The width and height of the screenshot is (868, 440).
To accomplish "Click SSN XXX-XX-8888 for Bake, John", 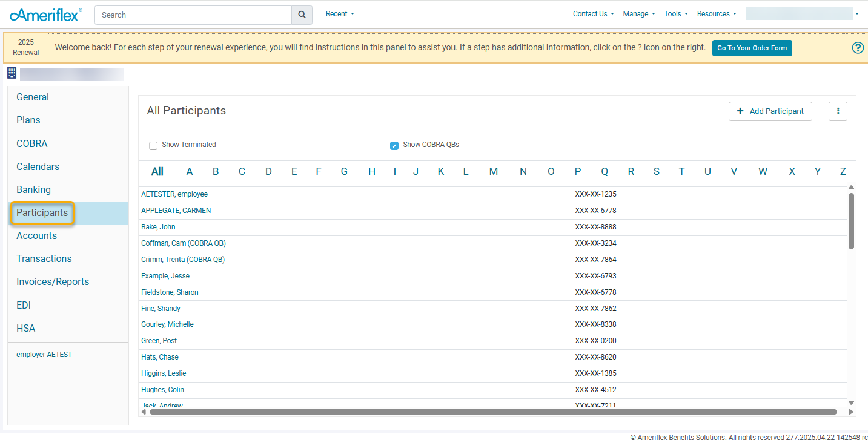I will 596,227.
